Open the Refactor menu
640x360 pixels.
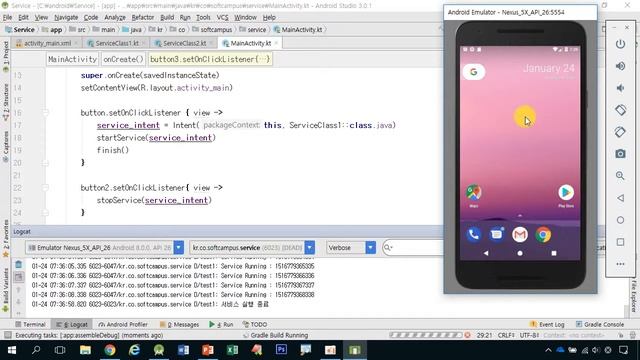(142, 18)
